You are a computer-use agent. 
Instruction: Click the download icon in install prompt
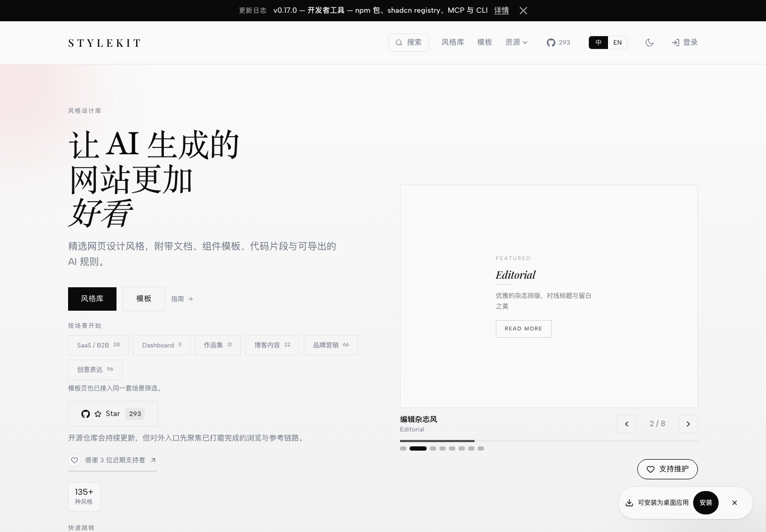[629, 503]
